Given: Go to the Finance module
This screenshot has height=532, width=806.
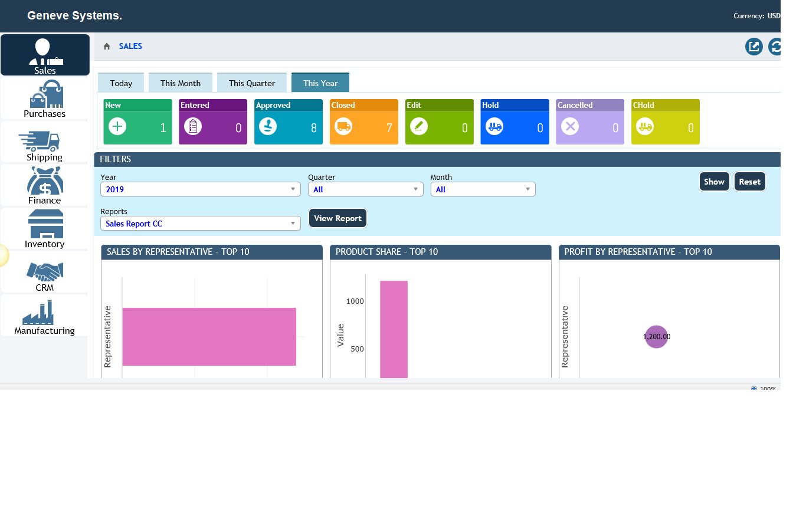Looking at the screenshot, I should pos(45,185).
